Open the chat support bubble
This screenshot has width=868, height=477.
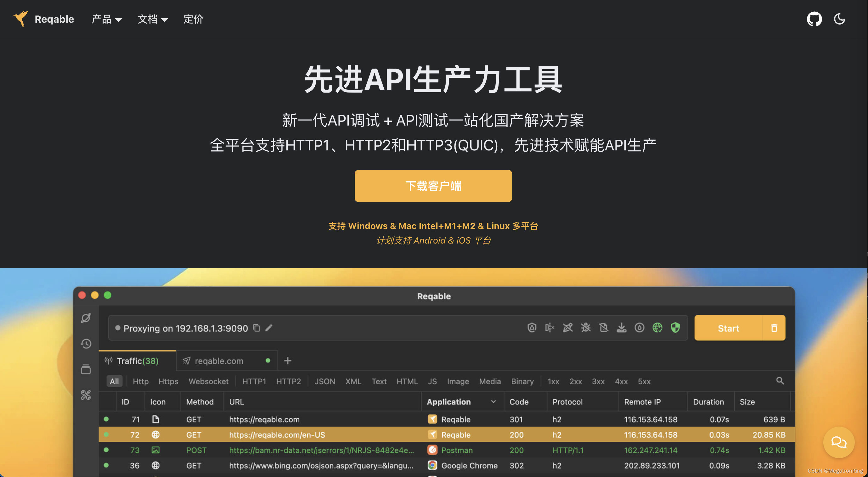pos(838,442)
